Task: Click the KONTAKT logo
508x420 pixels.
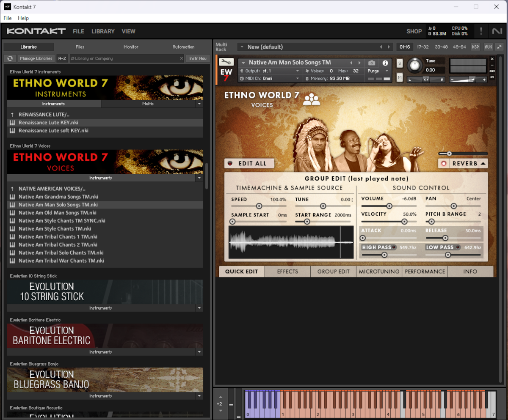Action: pos(36,31)
